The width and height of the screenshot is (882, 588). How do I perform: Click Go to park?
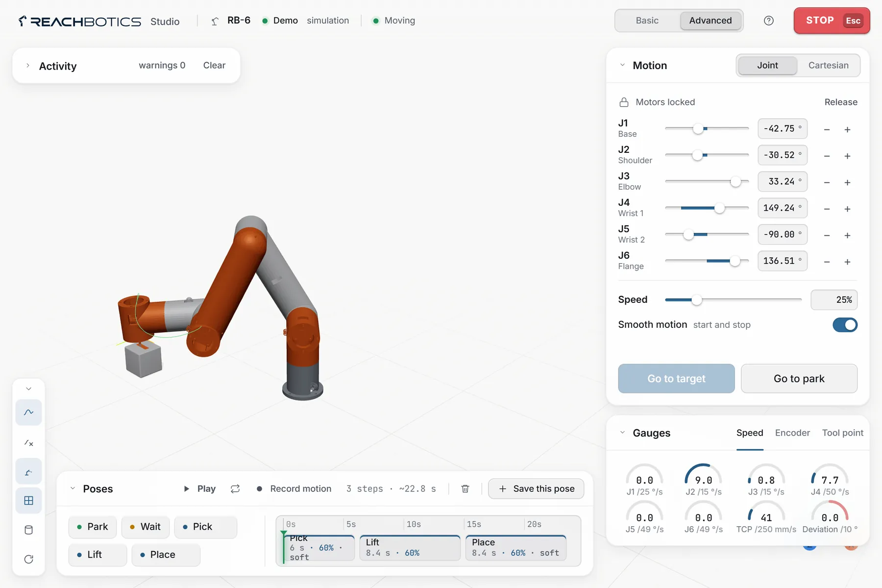pyautogui.click(x=799, y=378)
